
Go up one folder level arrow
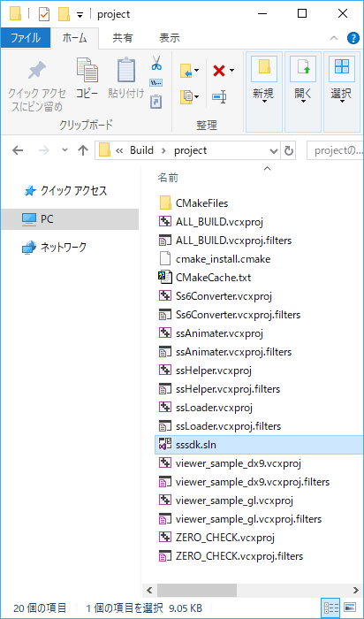tap(83, 150)
